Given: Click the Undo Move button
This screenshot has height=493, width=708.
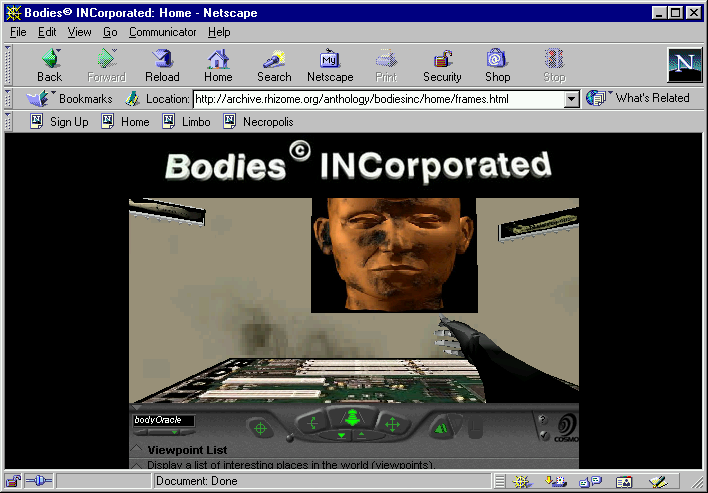Looking at the screenshot, I should [x=440, y=427].
